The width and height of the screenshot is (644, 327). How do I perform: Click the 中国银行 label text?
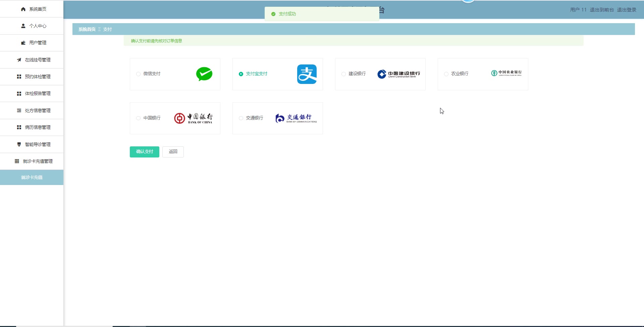click(x=152, y=118)
